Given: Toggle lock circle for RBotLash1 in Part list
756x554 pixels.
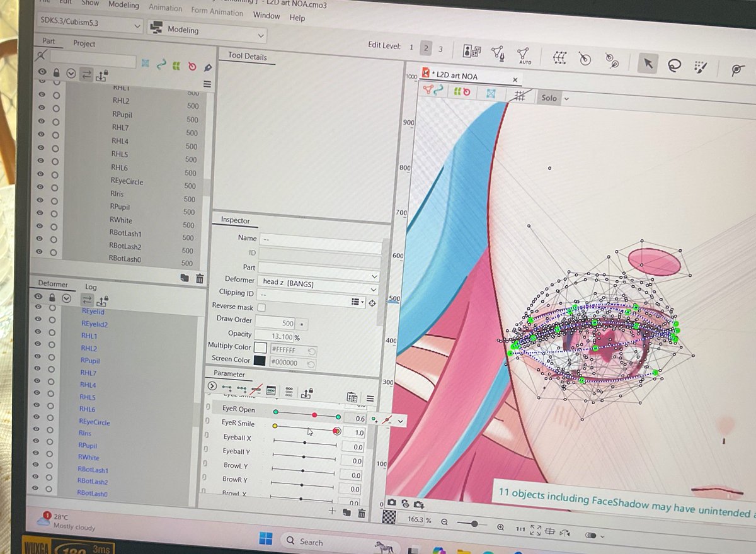Looking at the screenshot, I should (x=55, y=227).
